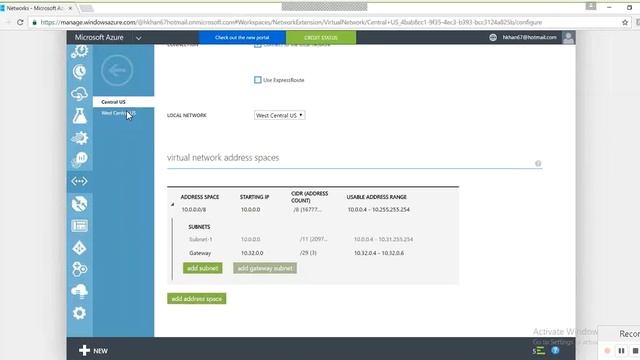Open the Machine Learning flask icon

pos(80,116)
